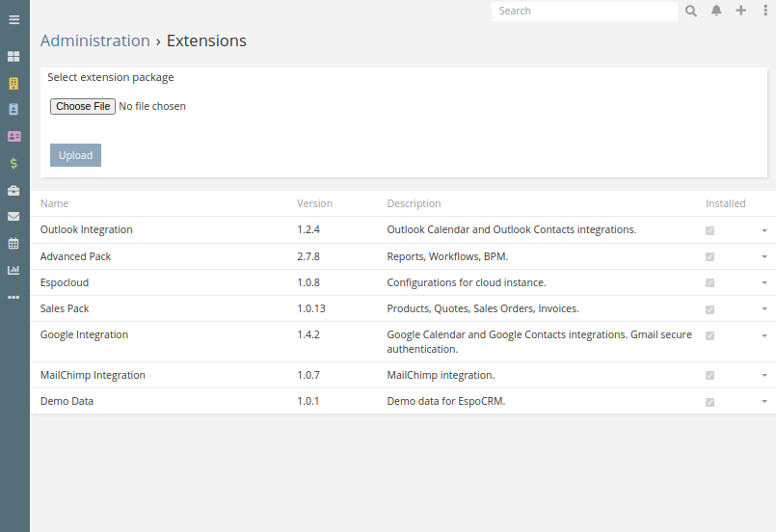
Task: Go to the Administration breadcrumb link
Action: (x=95, y=40)
